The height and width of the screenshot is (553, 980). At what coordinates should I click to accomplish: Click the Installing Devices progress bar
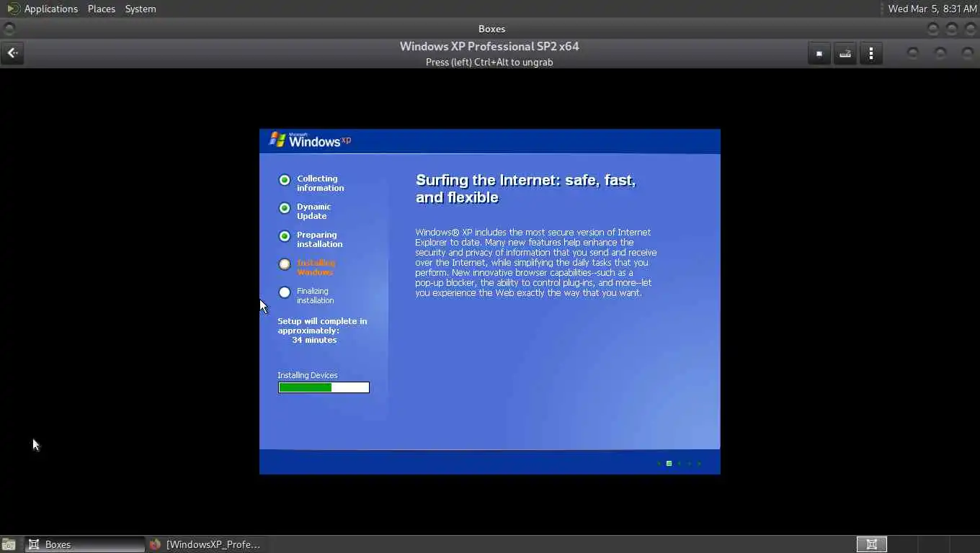coord(324,387)
